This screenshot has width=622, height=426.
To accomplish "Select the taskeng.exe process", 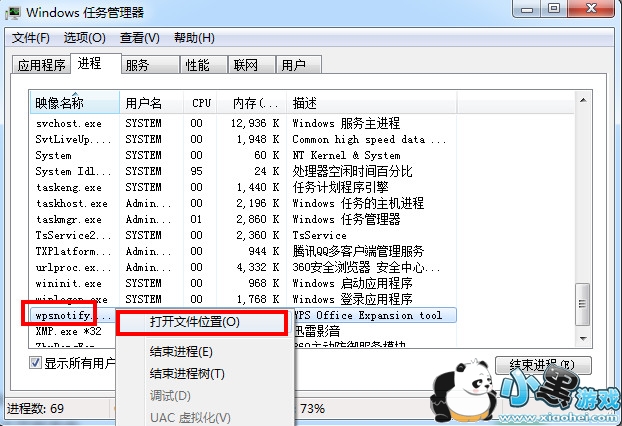I will pos(243,187).
